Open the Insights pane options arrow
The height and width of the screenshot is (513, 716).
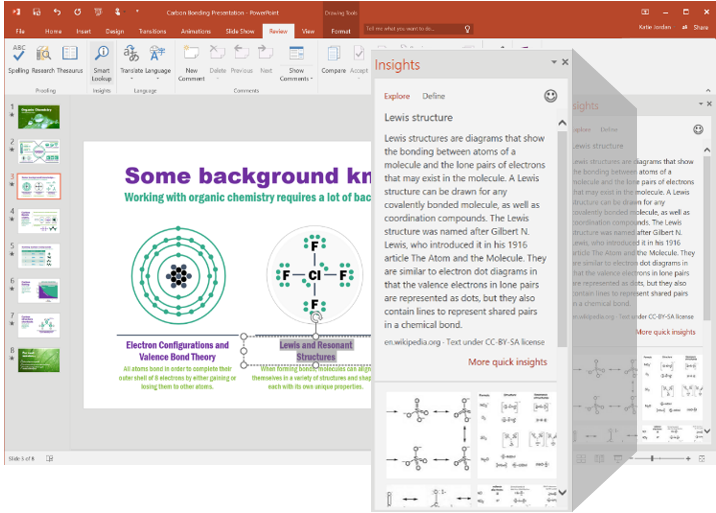pos(554,62)
